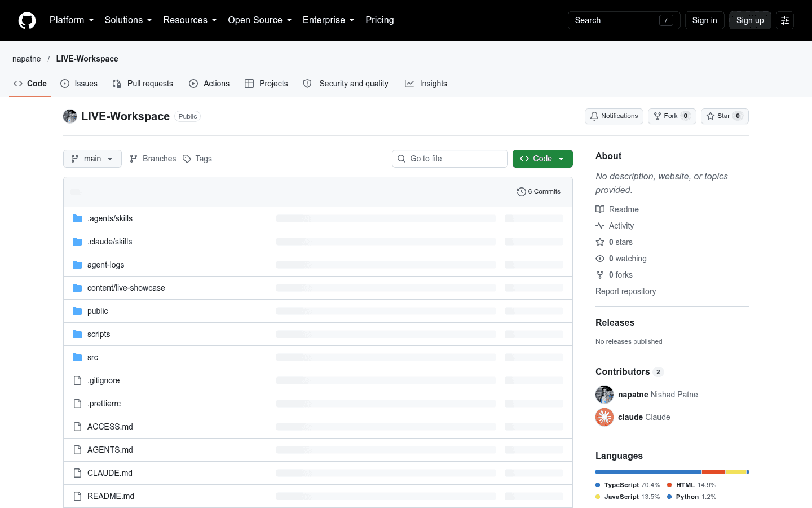Click napatne contributor avatar
The width and height of the screenshot is (812, 508).
tap(604, 395)
